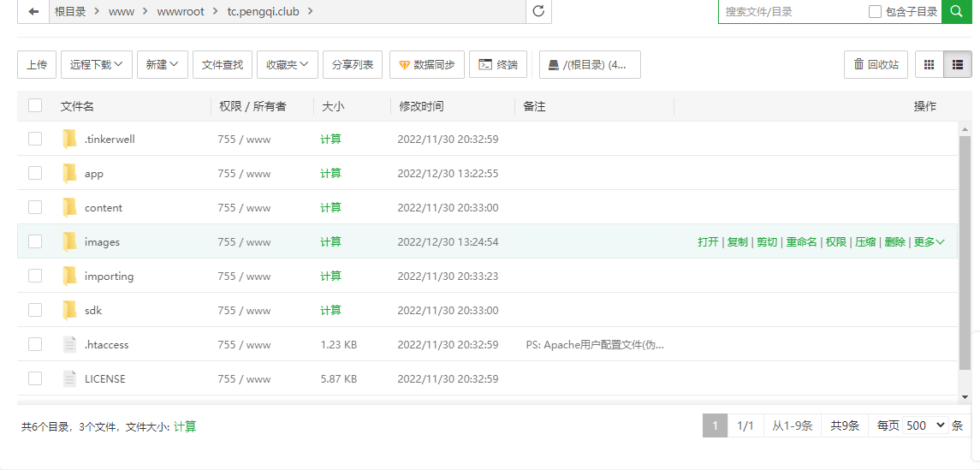Click the .htaccess file icon
This screenshot has height=470, width=980.
70,344
